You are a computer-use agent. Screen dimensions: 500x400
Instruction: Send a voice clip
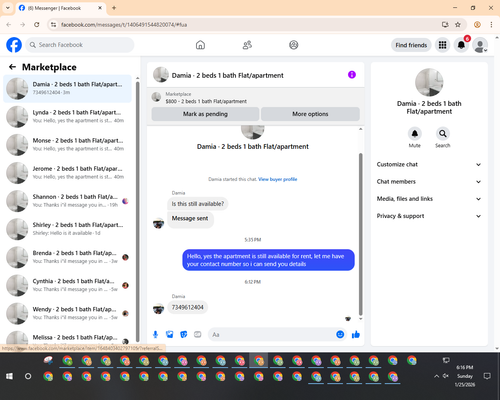(x=155, y=334)
